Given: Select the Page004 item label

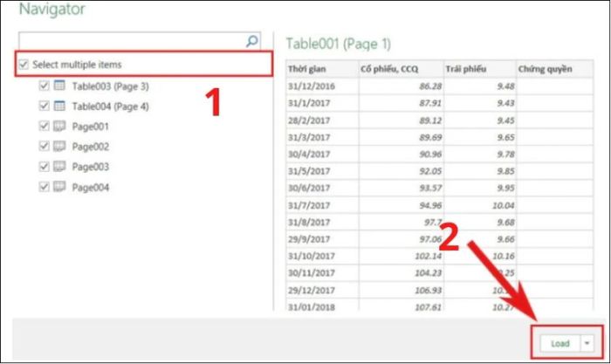Looking at the screenshot, I should 91,188.
